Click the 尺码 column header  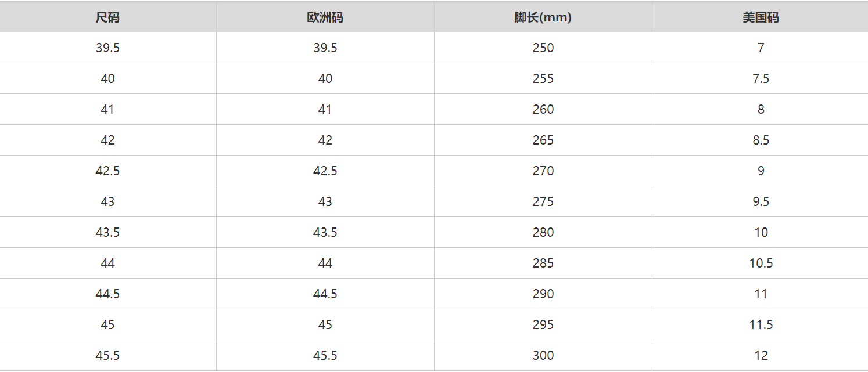pyautogui.click(x=107, y=17)
